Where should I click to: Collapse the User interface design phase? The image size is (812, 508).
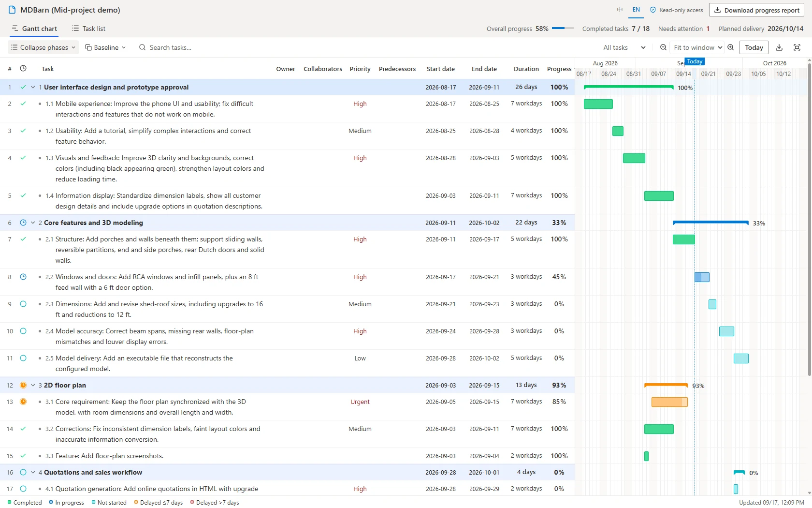click(x=33, y=87)
